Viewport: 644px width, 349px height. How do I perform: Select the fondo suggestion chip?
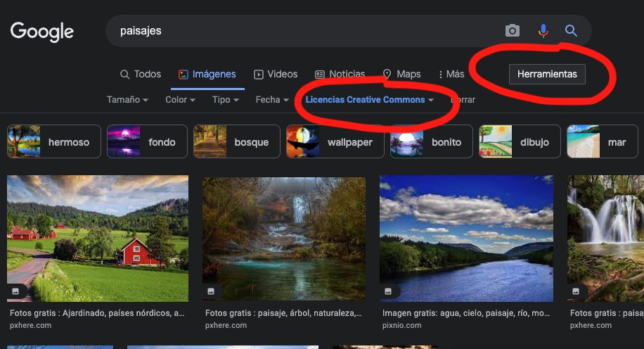(x=147, y=141)
